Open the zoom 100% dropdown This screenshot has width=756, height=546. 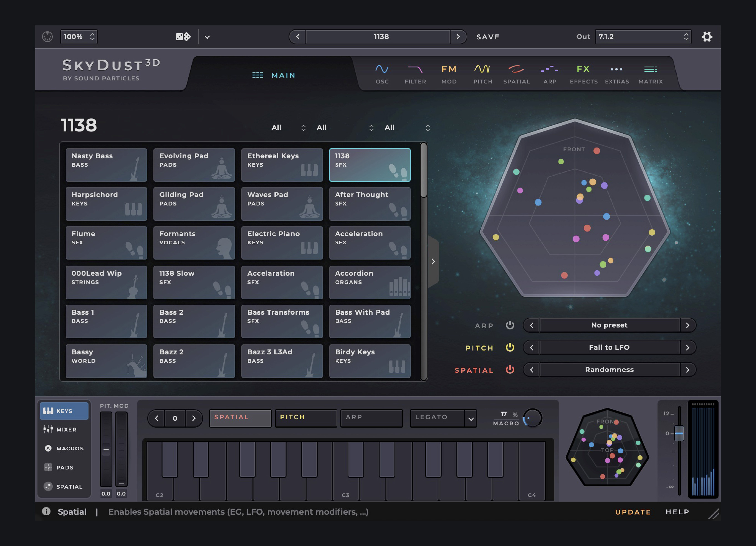coord(79,37)
